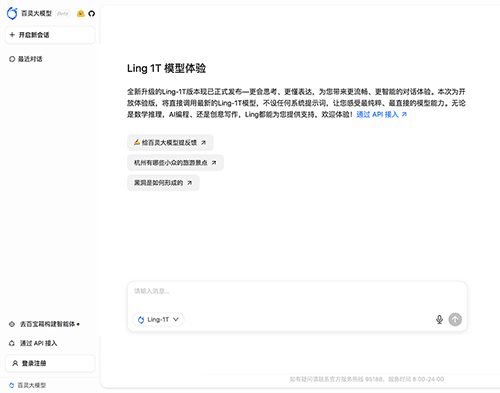Click the clock icon beside 最近对话
500x393 pixels.
(x=12, y=59)
